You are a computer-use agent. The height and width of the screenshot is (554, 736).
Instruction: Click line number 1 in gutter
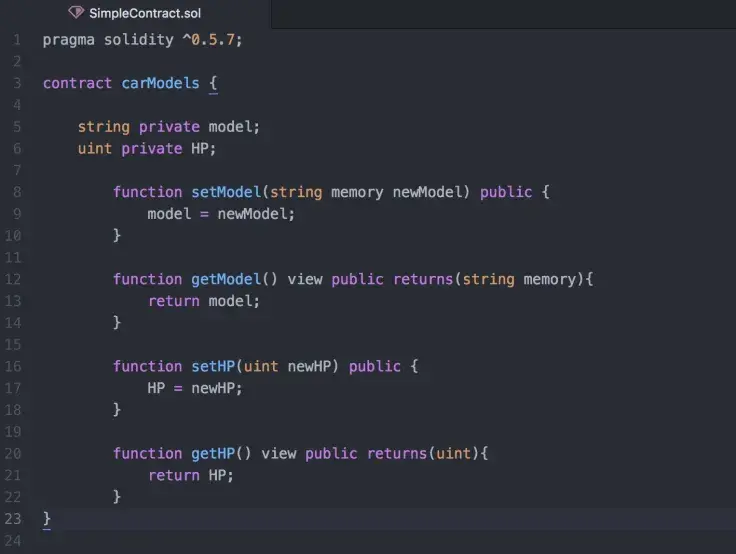point(17,40)
